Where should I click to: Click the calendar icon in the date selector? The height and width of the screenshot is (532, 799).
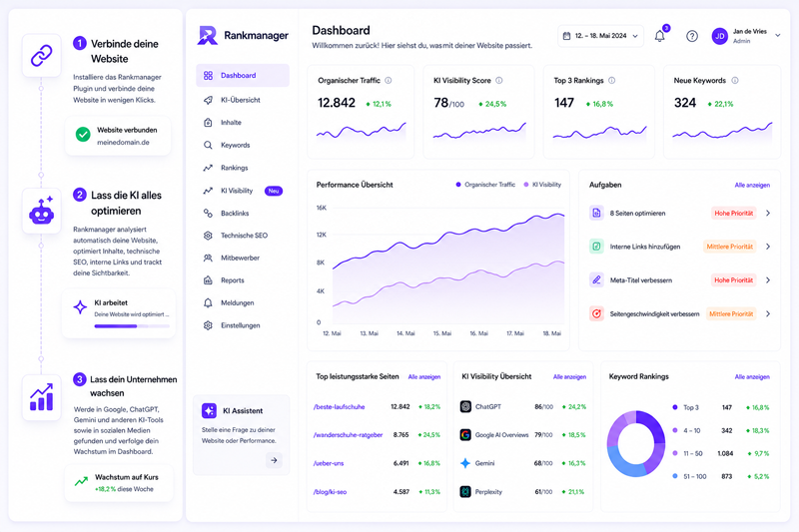(566, 36)
